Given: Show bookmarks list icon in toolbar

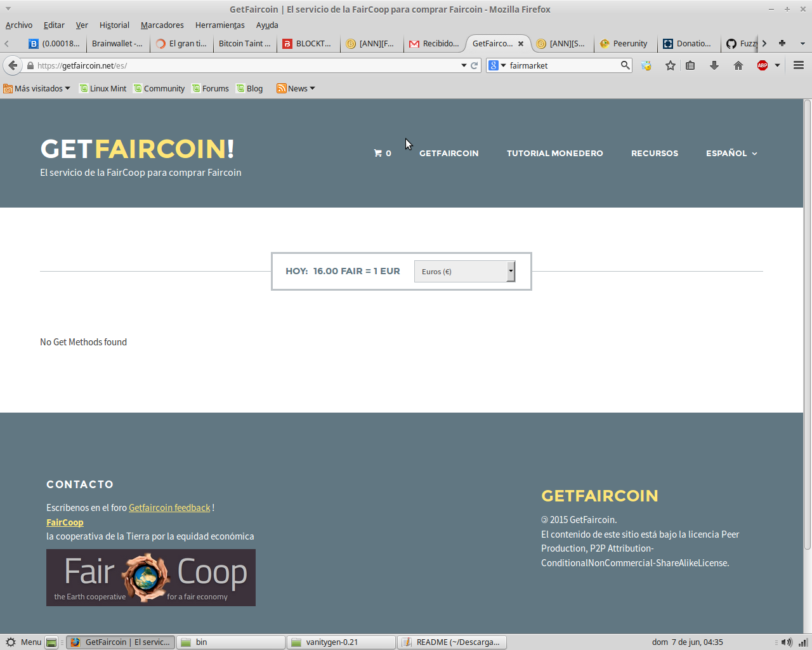Looking at the screenshot, I should click(x=691, y=65).
